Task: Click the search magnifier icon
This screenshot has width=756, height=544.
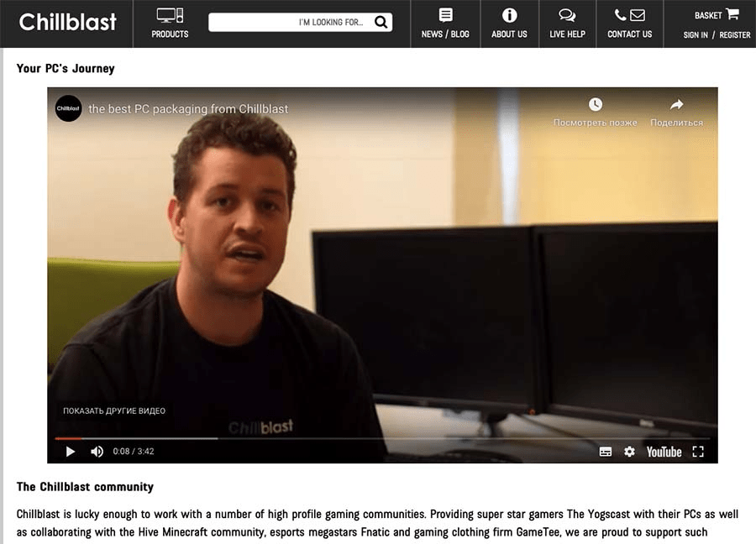Action: click(x=381, y=23)
